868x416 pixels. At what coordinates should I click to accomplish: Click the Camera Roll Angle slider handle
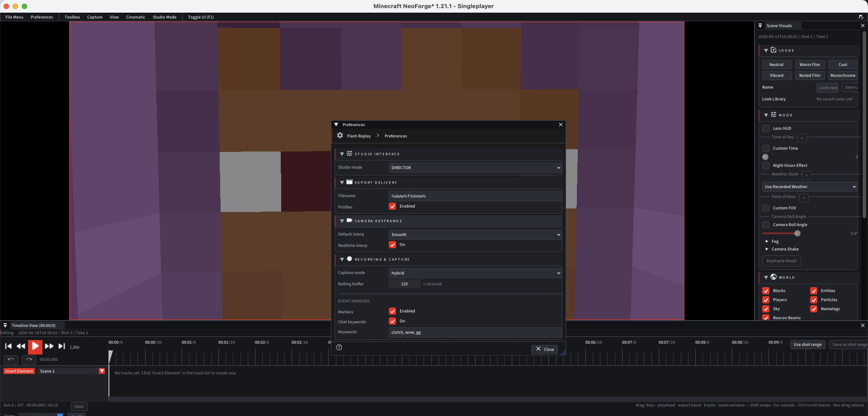797,233
